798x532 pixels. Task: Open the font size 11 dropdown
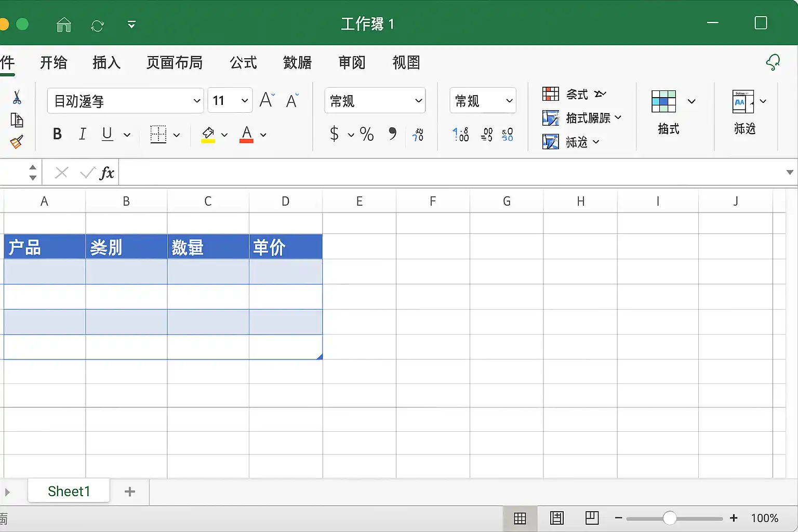pos(230,100)
